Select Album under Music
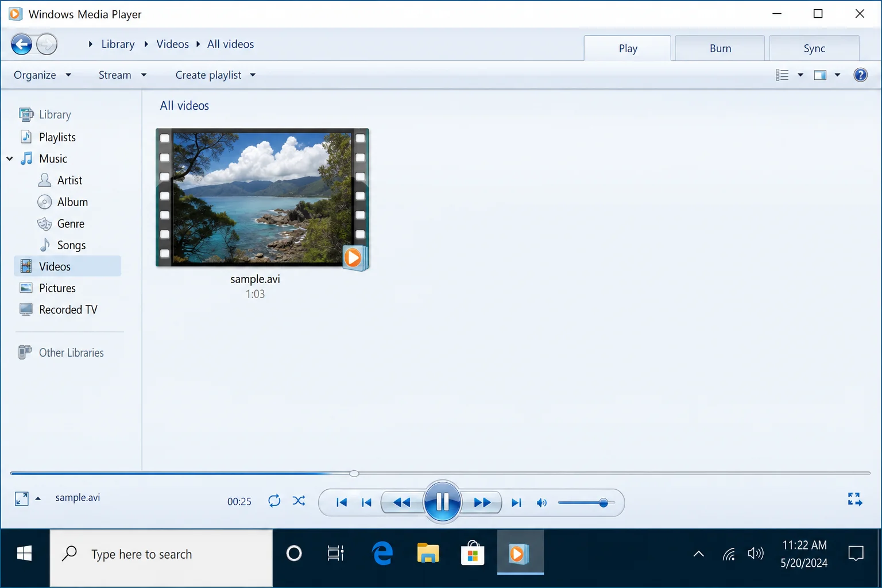The height and width of the screenshot is (588, 882). (x=72, y=202)
